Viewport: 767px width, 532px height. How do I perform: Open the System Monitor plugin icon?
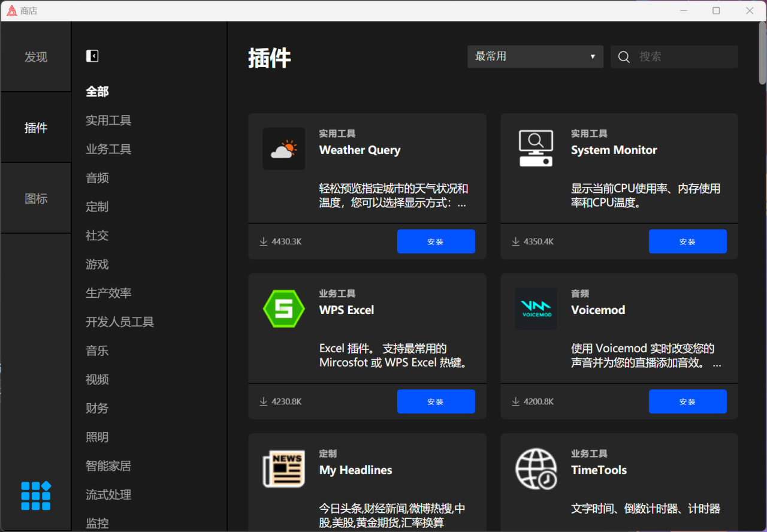[x=536, y=149]
